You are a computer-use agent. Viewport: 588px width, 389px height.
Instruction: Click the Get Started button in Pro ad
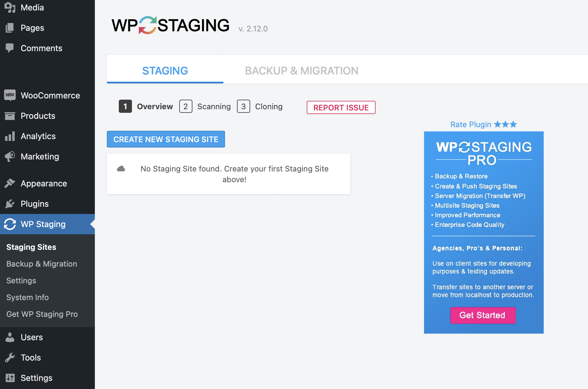483,314
